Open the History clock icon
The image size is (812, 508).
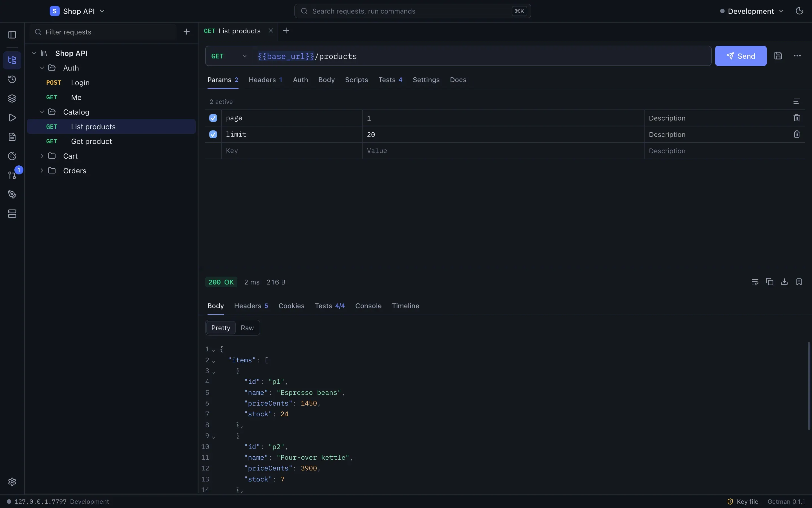(12, 79)
